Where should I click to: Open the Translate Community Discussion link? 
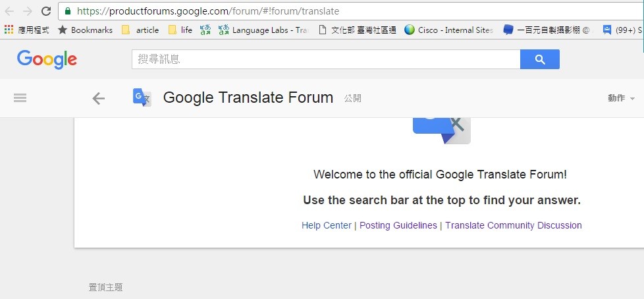[514, 225]
